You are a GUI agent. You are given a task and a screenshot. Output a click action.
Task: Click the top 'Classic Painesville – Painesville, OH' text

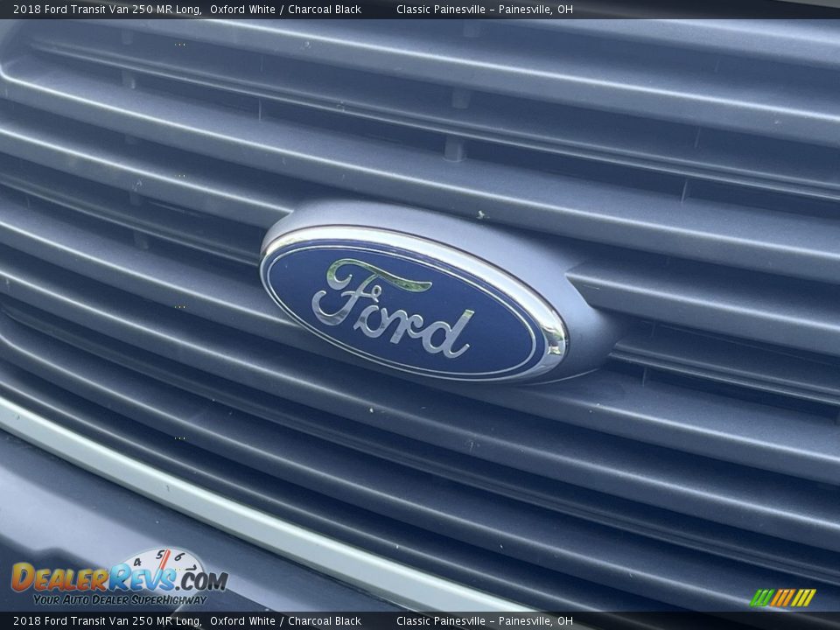(x=484, y=9)
